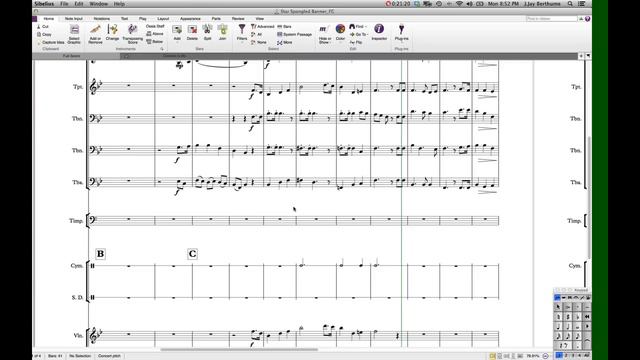Click the Wi-Fi menu bar icon
This screenshot has width=640, height=360.
[x=459, y=4]
